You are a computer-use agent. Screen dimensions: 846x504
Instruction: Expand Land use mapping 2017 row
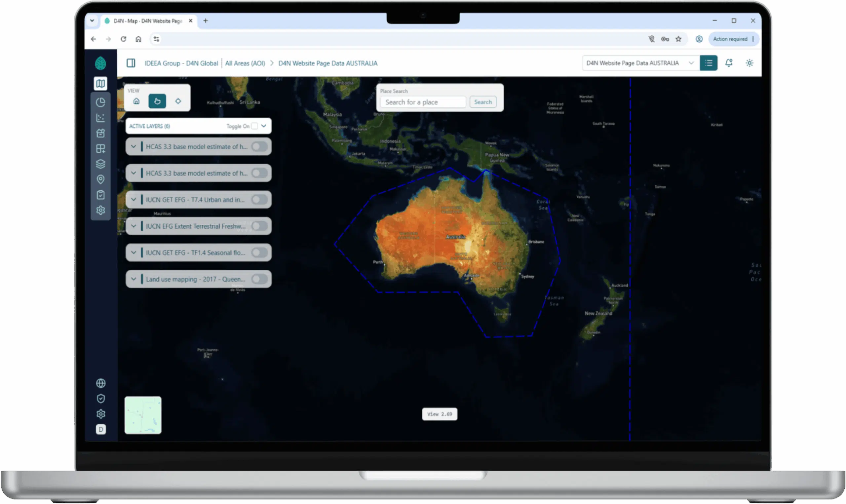tap(134, 279)
